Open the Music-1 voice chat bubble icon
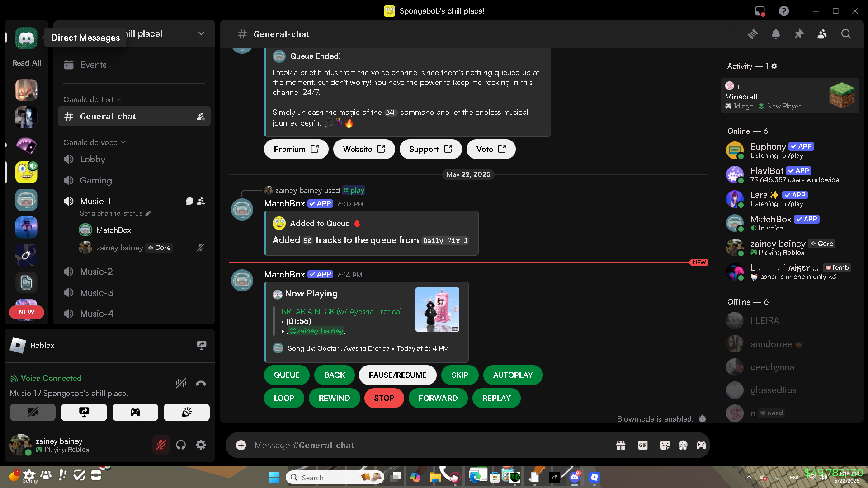Viewport: 868px width, 488px height. (x=189, y=201)
